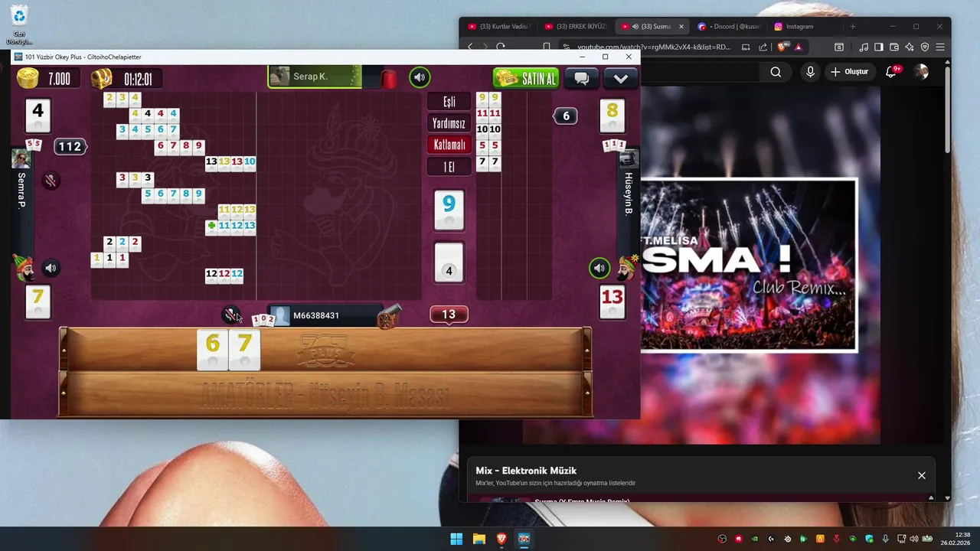Close the Susma browser tab

(681, 27)
